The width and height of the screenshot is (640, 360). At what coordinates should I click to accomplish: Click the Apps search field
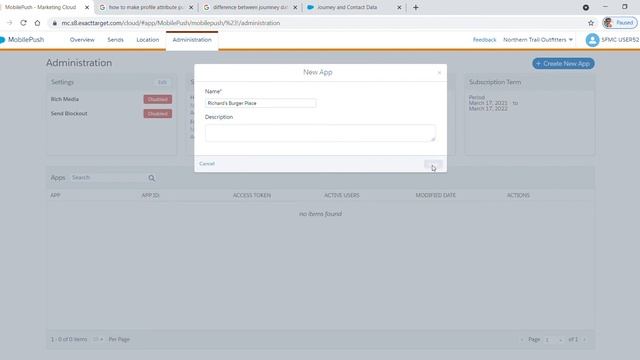[x=108, y=178]
